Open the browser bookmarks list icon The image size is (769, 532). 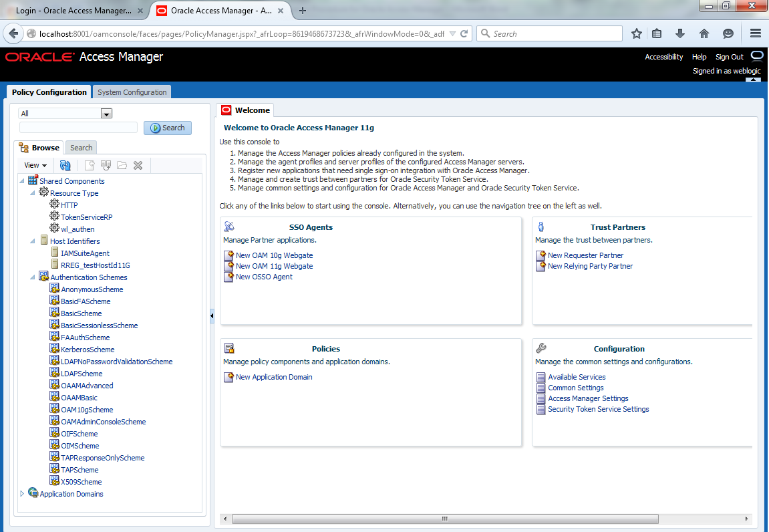657,33
